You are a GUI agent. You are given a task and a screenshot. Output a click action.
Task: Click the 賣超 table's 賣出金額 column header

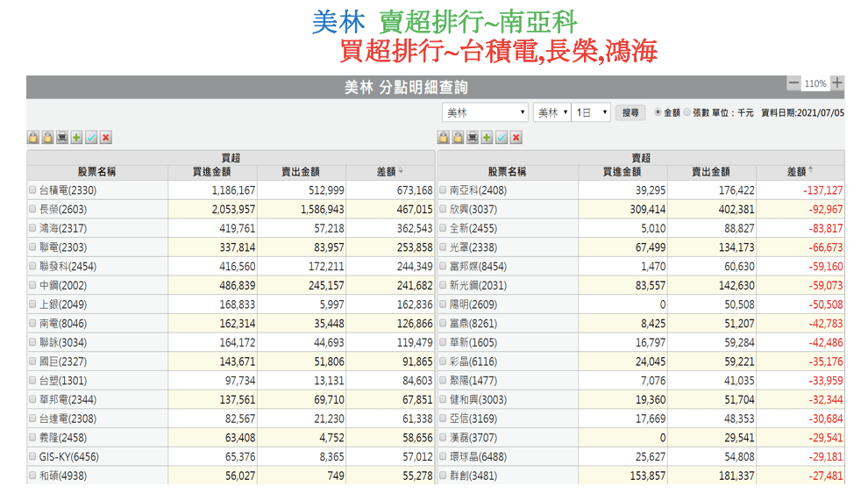(710, 172)
